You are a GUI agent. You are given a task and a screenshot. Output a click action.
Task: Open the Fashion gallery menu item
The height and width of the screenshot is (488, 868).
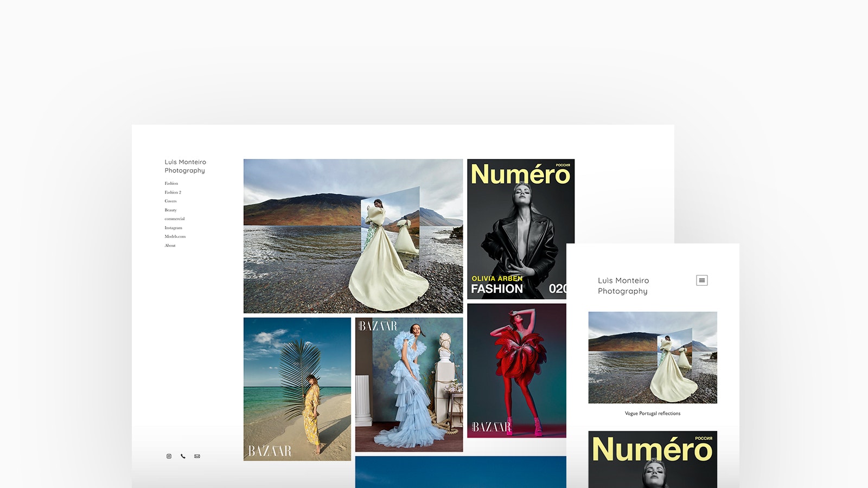pos(171,184)
